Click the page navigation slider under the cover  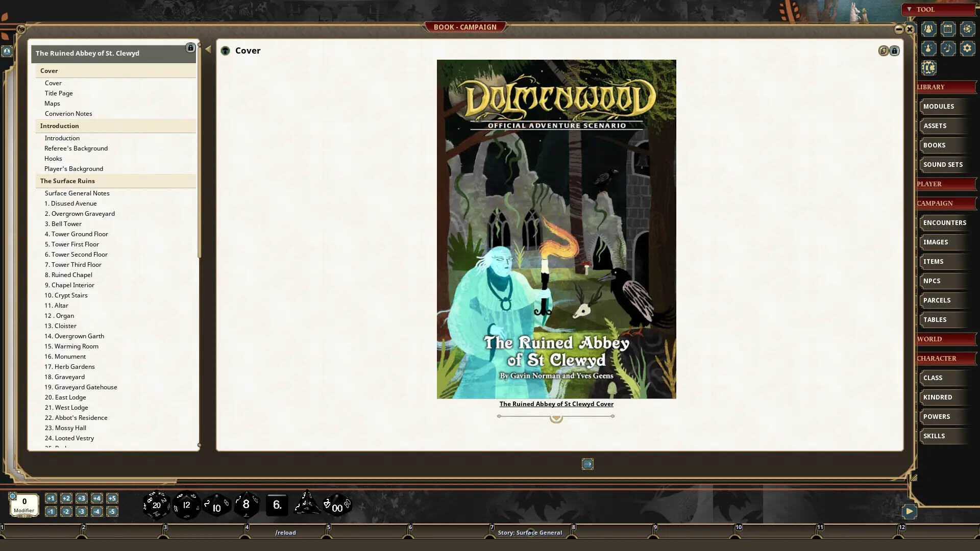click(x=556, y=417)
